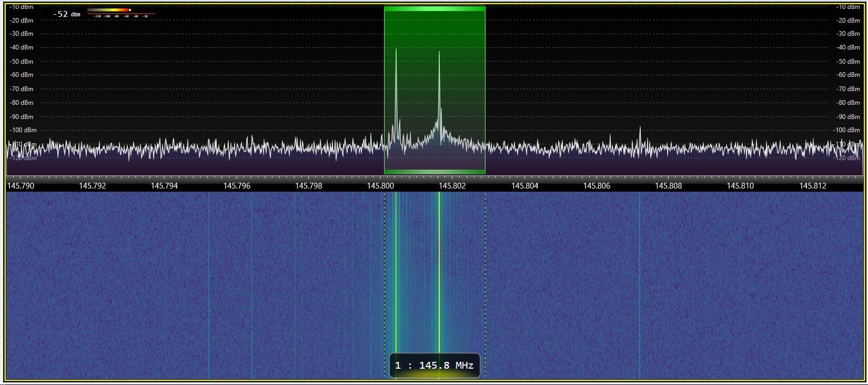Click the 145.804 frequency axis label
This screenshot has width=868, height=385.
point(524,185)
